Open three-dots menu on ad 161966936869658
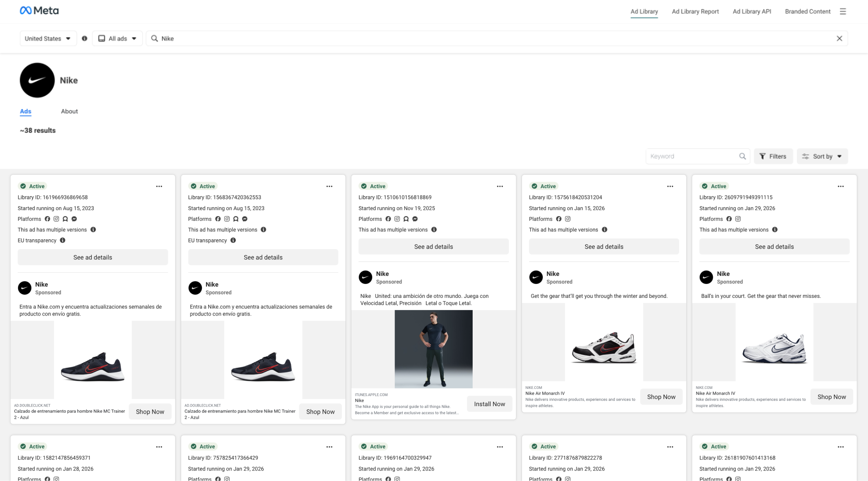 159,186
